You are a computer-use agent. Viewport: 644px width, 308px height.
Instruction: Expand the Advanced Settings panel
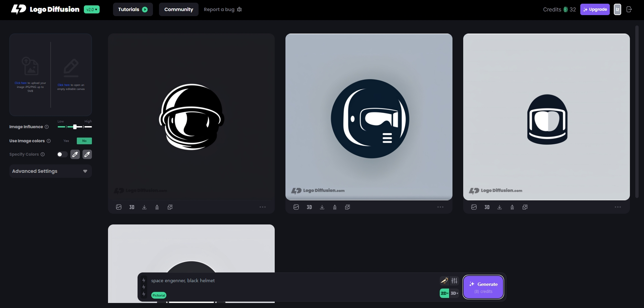click(x=51, y=171)
